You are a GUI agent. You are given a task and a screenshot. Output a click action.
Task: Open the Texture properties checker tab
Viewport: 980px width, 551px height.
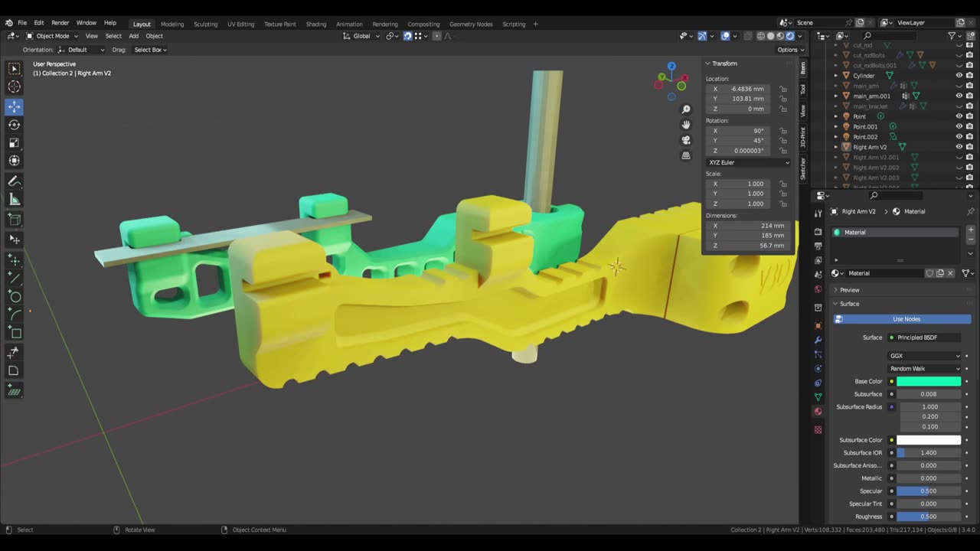tap(818, 429)
